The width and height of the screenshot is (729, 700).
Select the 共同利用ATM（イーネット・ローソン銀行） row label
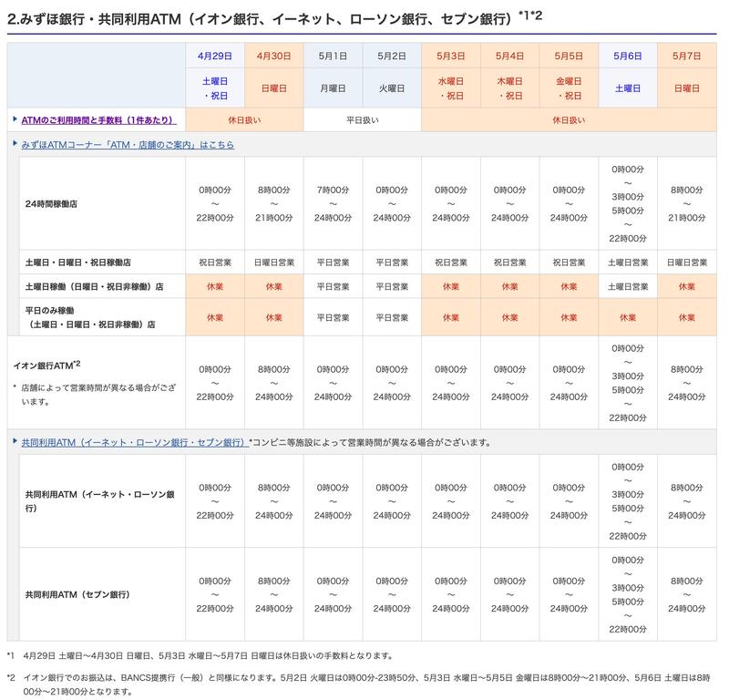click(x=100, y=501)
